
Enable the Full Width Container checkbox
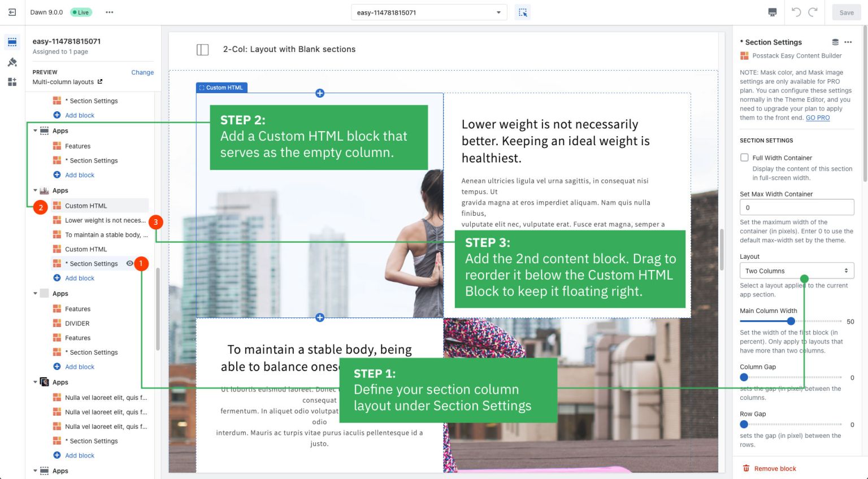(x=744, y=158)
